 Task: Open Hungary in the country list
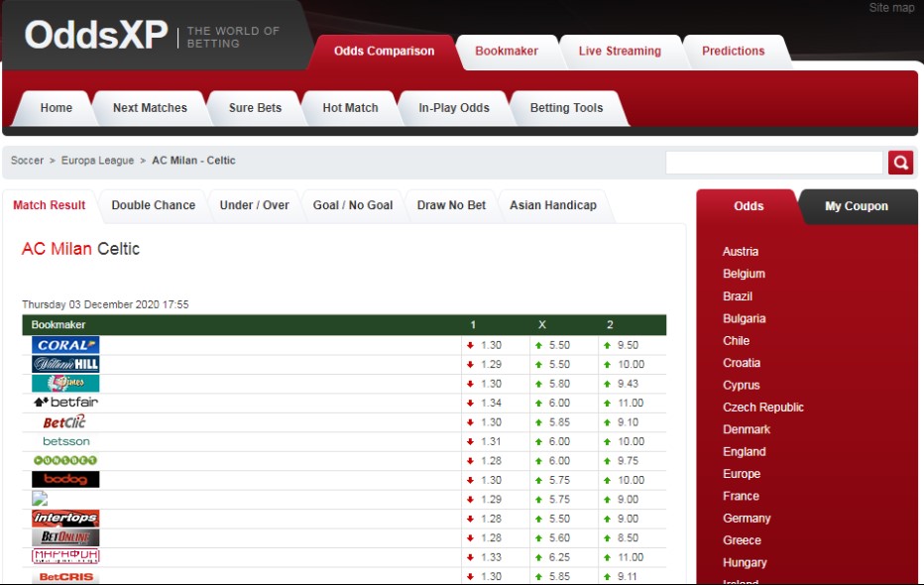point(745,562)
